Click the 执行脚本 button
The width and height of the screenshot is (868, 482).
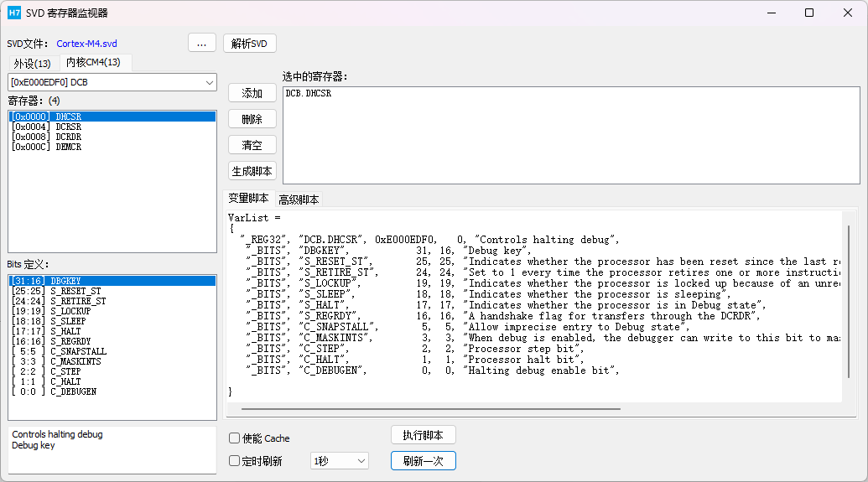tap(423, 435)
